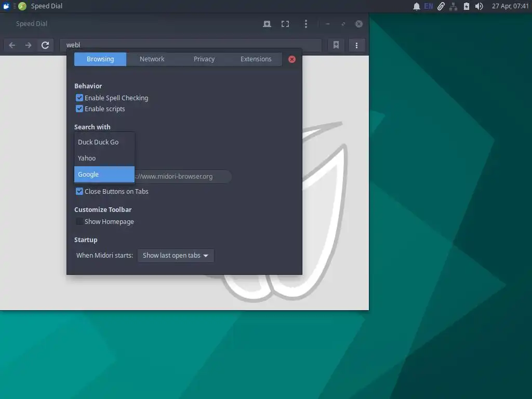The image size is (532, 399).
Task: Open the volume speaker tray icon
Action: tap(479, 6)
